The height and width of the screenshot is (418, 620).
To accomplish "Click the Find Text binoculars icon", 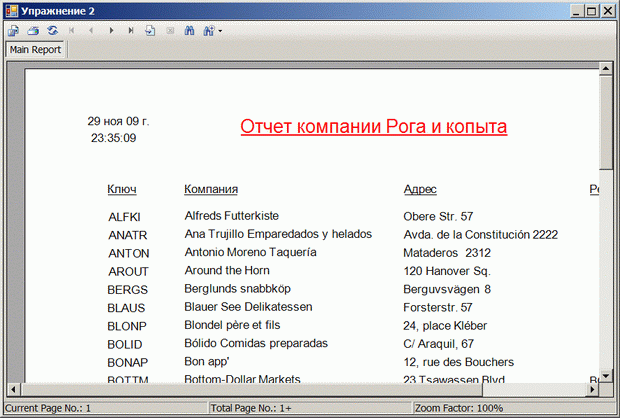I will pyautogui.click(x=190, y=31).
